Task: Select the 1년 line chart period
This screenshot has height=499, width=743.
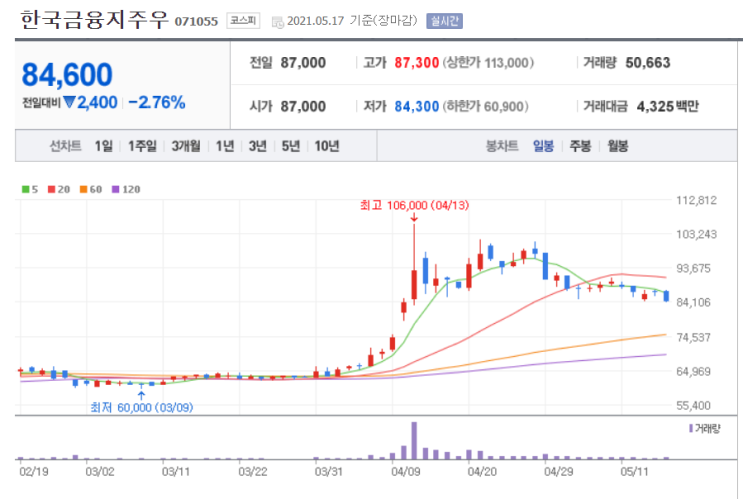Action: [x=225, y=146]
